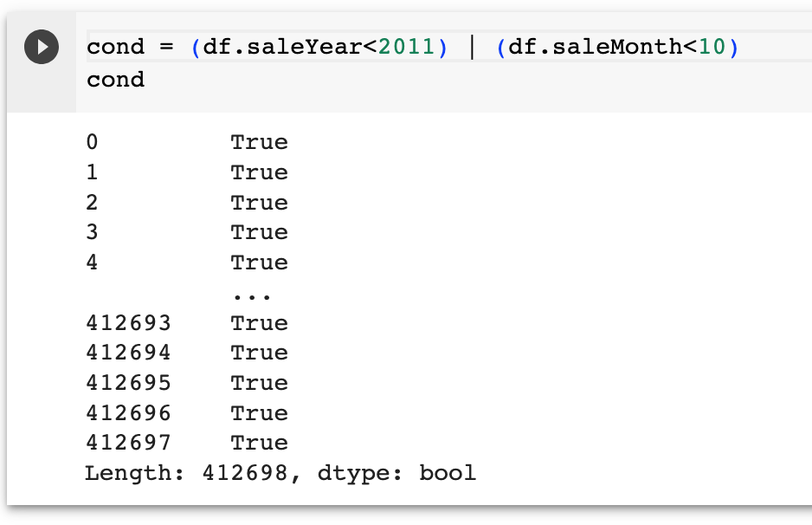Click the True value of row 3

[259, 232]
